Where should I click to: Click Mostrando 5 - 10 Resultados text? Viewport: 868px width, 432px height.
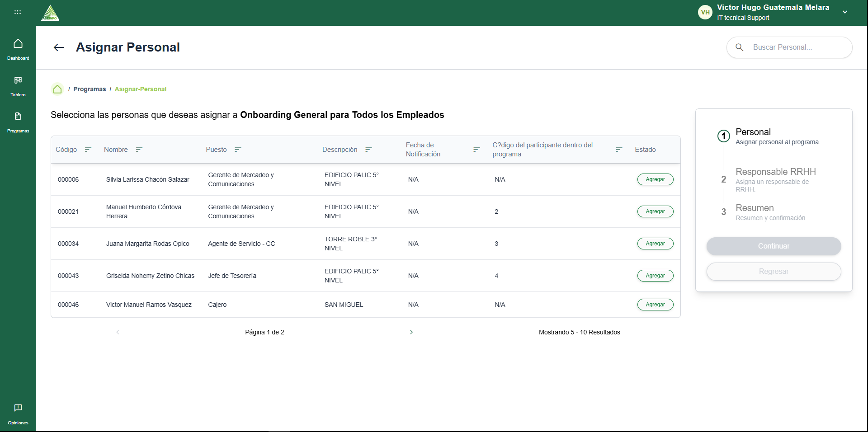579,332
